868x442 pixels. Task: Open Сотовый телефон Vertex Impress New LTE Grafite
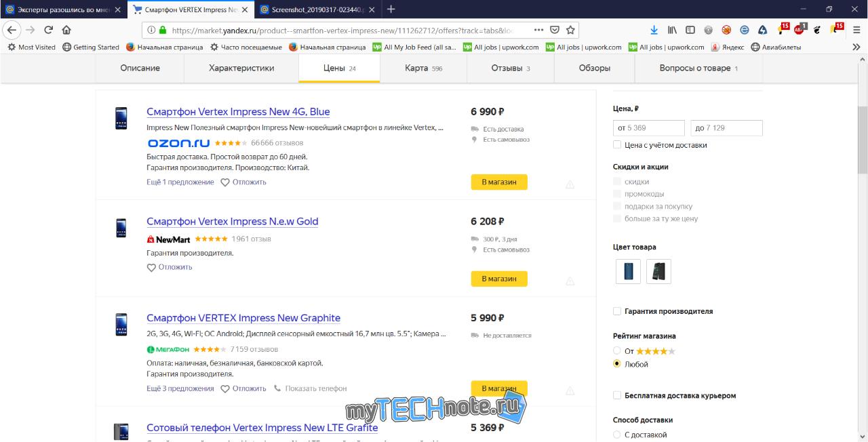pyautogui.click(x=262, y=428)
